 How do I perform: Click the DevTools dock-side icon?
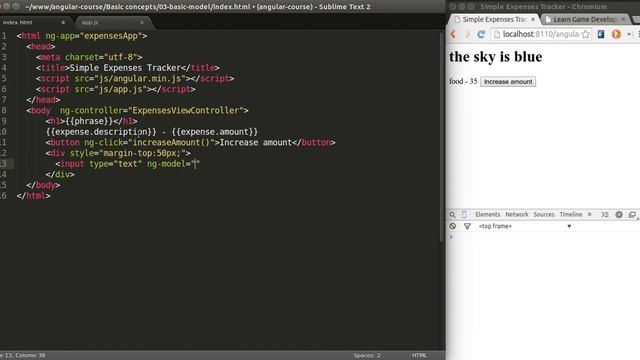(632, 215)
